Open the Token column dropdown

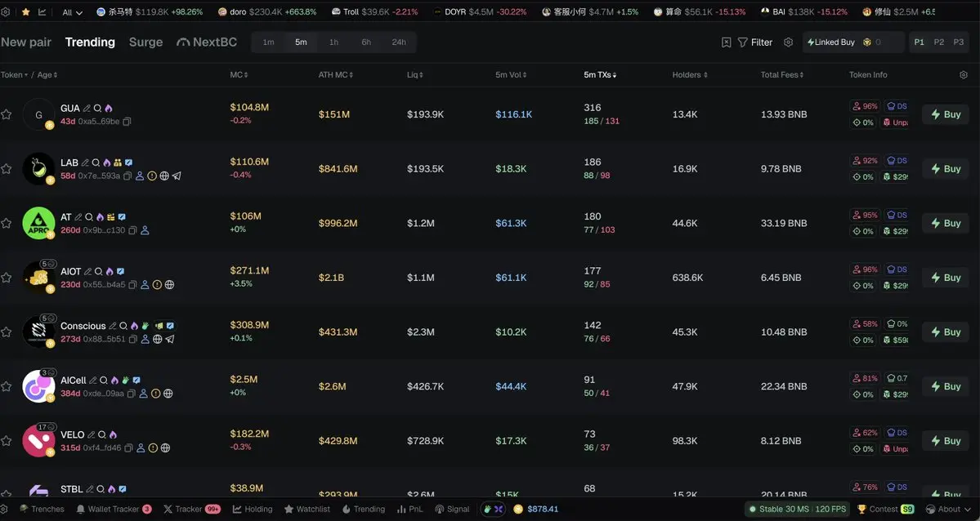point(15,74)
